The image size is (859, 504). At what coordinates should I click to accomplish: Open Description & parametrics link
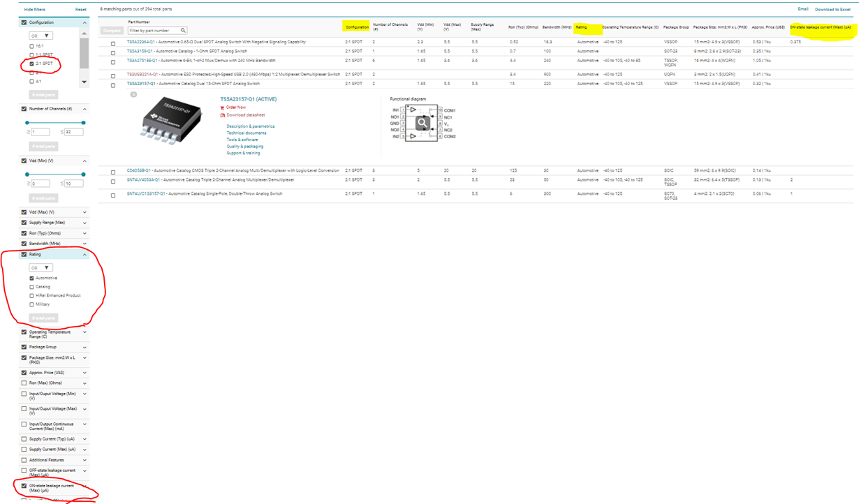251,126
